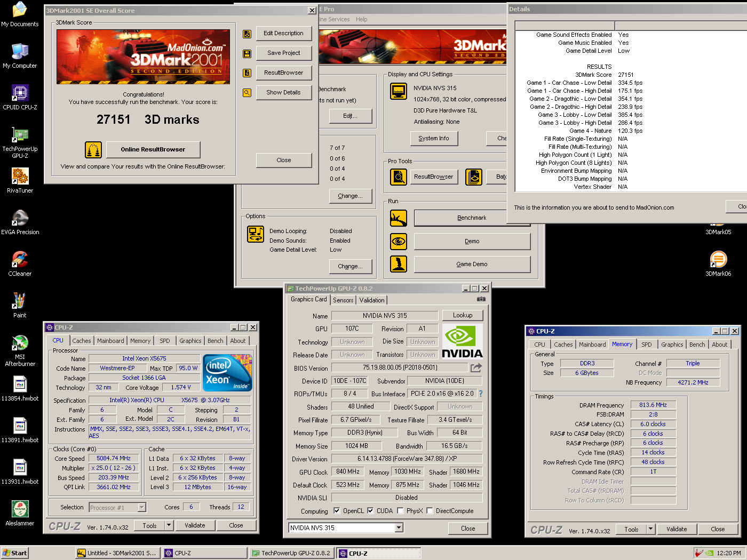The width and height of the screenshot is (747, 560).
Task: Open My Documents desktop icon
Action: tap(20, 15)
